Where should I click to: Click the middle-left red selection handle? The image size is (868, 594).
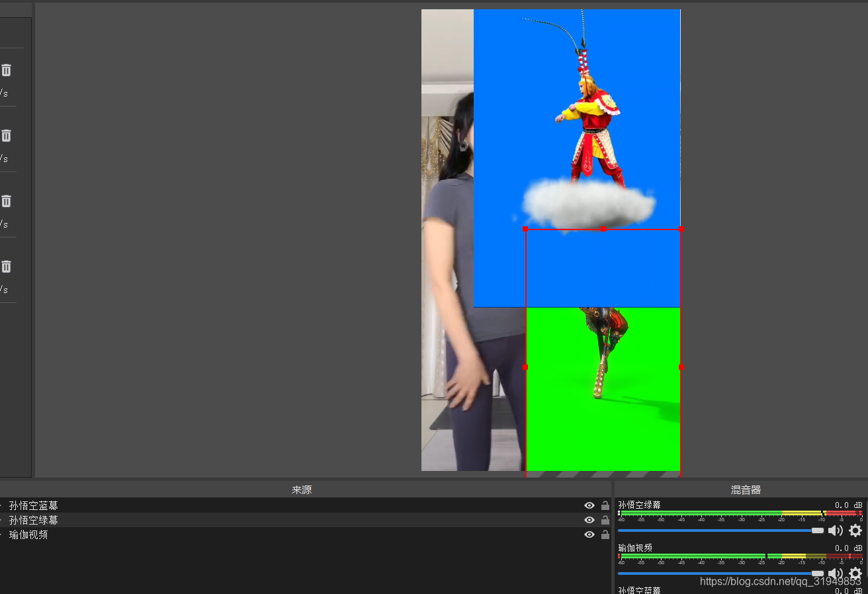pyautogui.click(x=525, y=367)
